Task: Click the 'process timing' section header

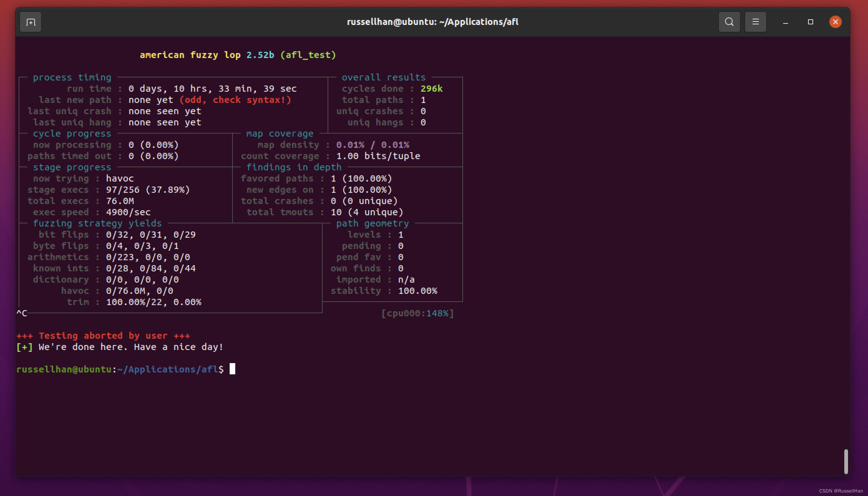Action: click(72, 77)
